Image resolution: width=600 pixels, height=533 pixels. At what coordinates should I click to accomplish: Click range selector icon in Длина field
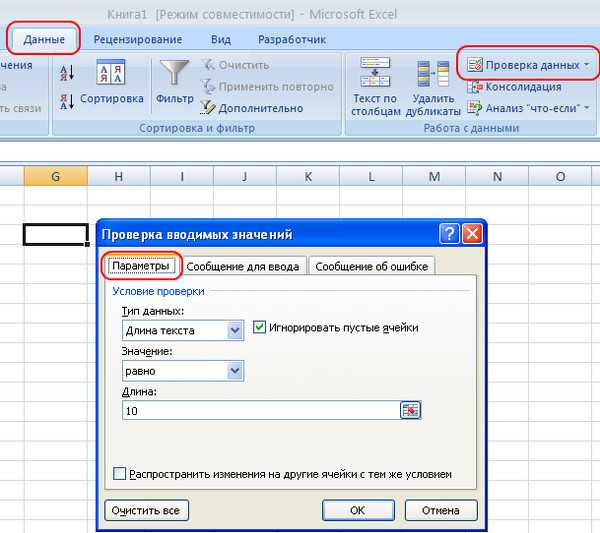tap(410, 411)
